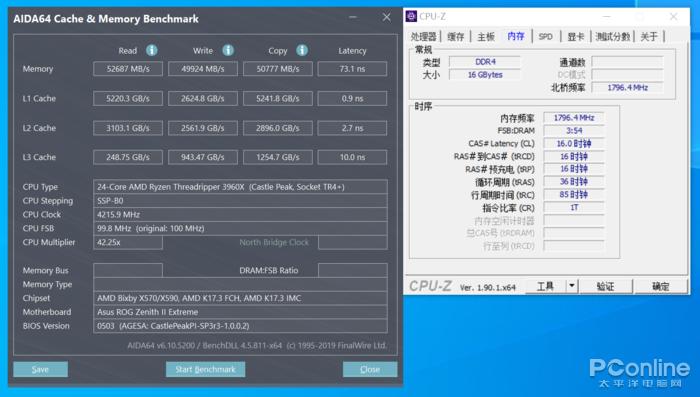Click the Chipset value AMD Bixby X570/X590
Image resolution: width=700 pixels, height=397 pixels.
(x=240, y=298)
